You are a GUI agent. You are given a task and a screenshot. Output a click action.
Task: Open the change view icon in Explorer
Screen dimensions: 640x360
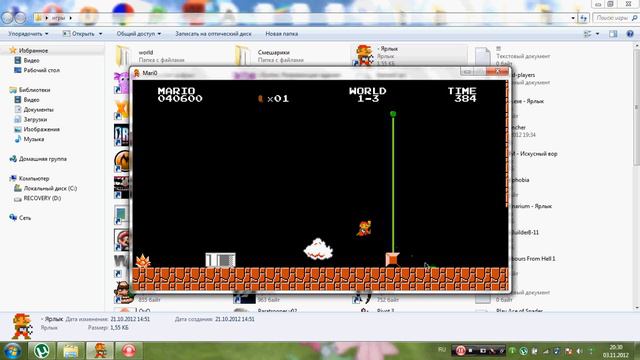(x=587, y=34)
